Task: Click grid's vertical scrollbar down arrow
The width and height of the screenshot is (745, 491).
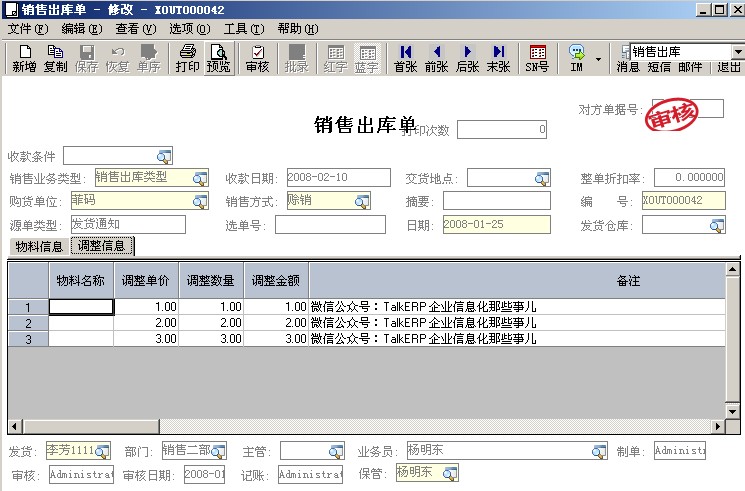Action: tap(732, 412)
